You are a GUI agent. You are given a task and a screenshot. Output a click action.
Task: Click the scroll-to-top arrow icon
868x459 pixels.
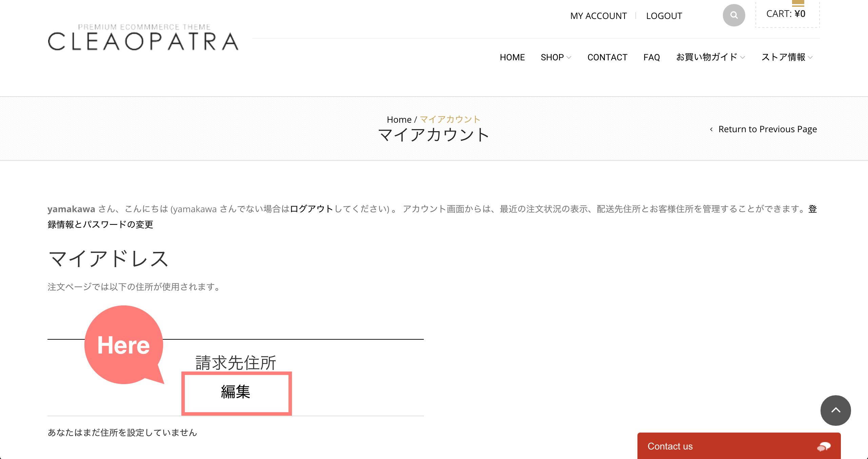[x=836, y=410]
